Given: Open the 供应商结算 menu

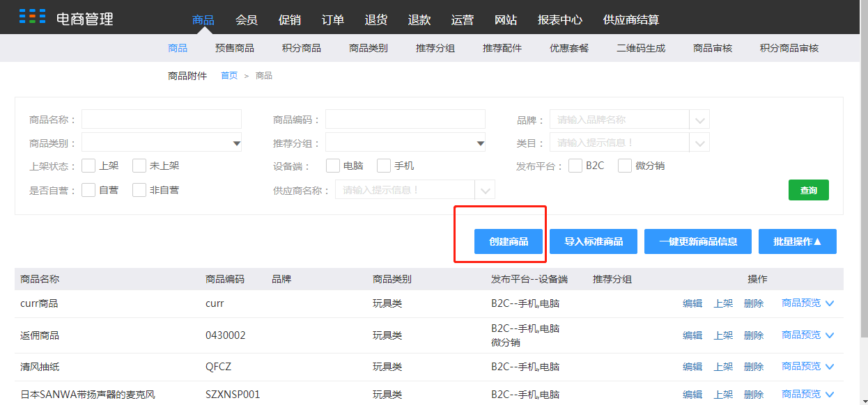Looking at the screenshot, I should pos(631,20).
